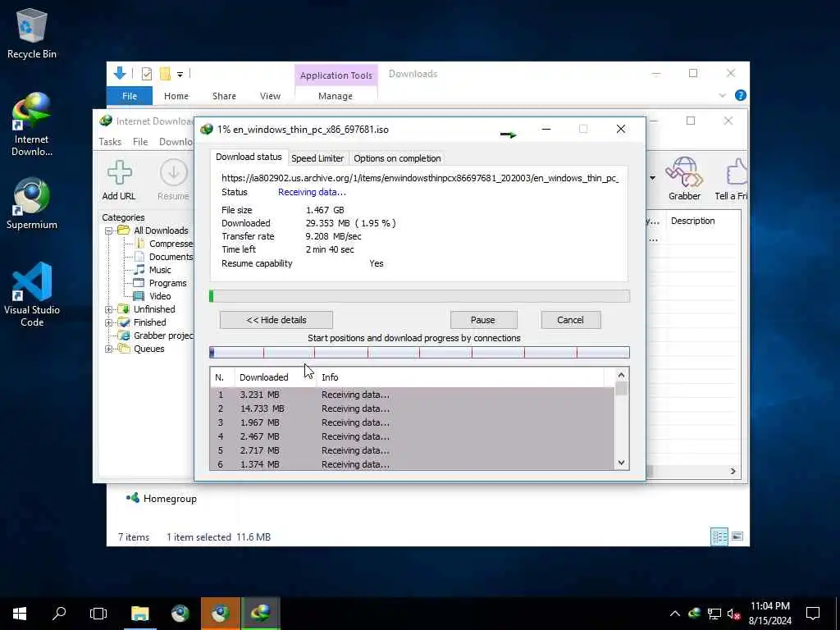Select the Programs category
Screen dimensions: 840x630
pyautogui.click(x=160, y=283)
